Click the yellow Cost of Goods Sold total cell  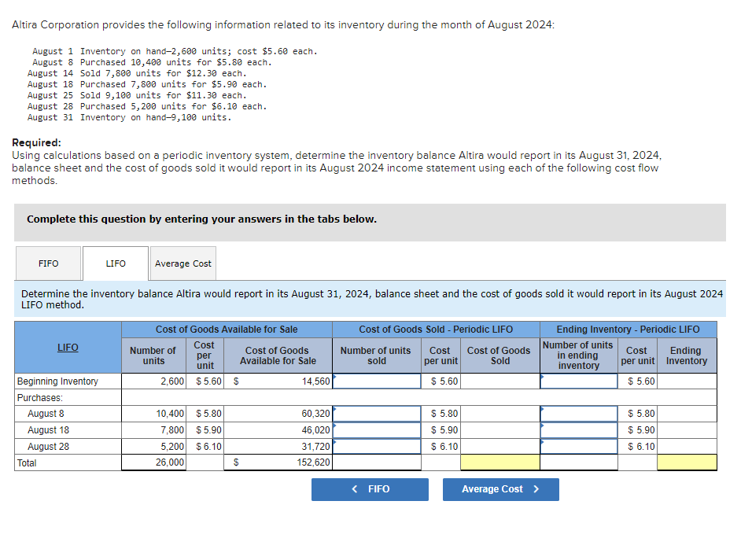pos(500,462)
